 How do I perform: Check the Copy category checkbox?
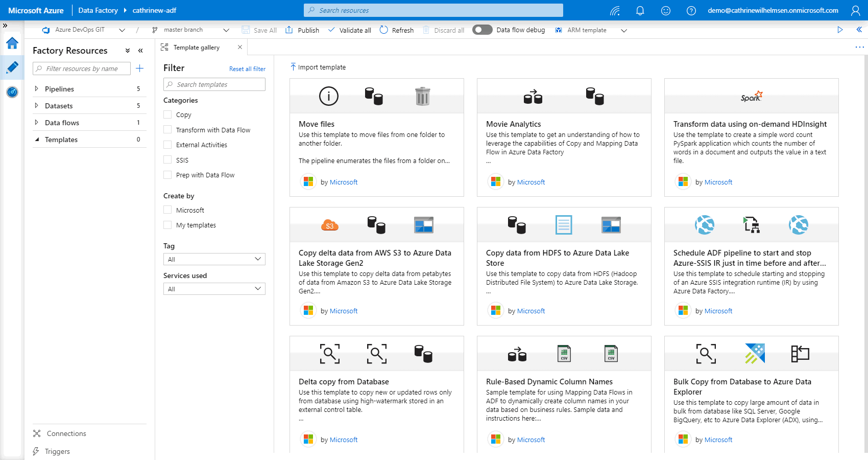(x=167, y=114)
